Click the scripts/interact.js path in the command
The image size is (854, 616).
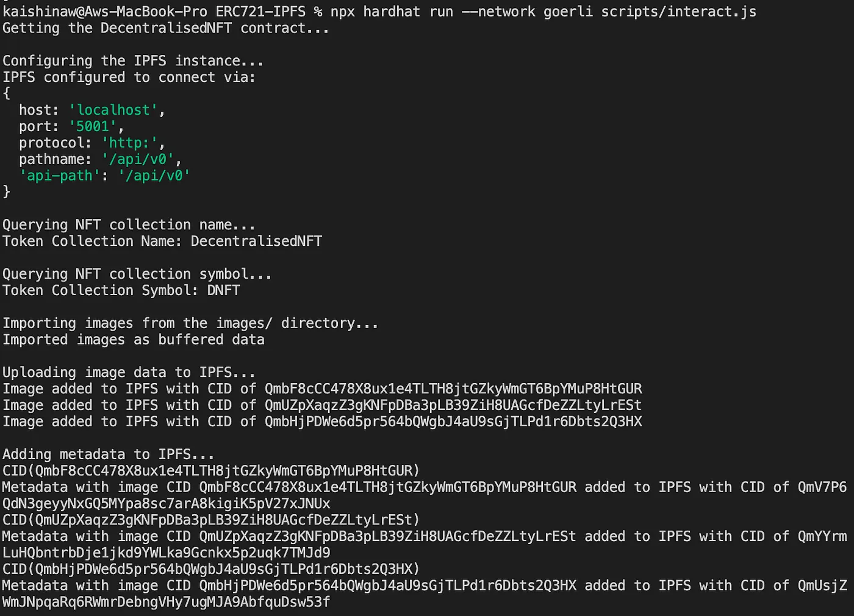[x=679, y=12]
